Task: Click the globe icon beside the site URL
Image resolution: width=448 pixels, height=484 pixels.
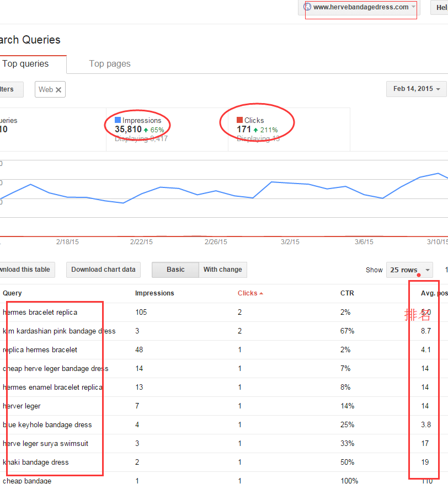Action: point(307,7)
